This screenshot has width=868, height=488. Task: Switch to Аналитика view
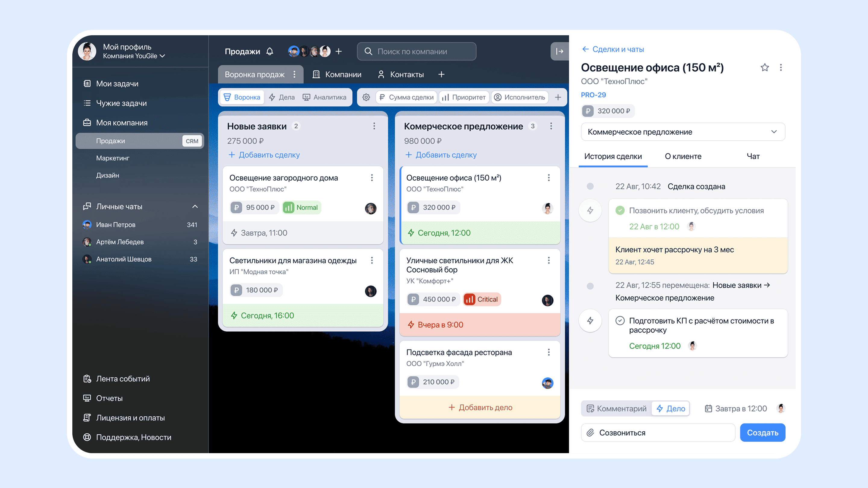click(324, 97)
